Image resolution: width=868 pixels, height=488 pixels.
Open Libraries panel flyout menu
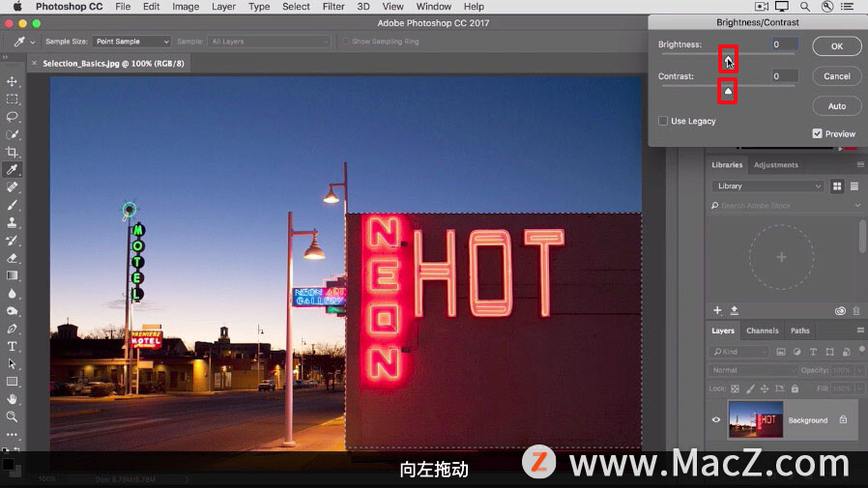tap(860, 164)
